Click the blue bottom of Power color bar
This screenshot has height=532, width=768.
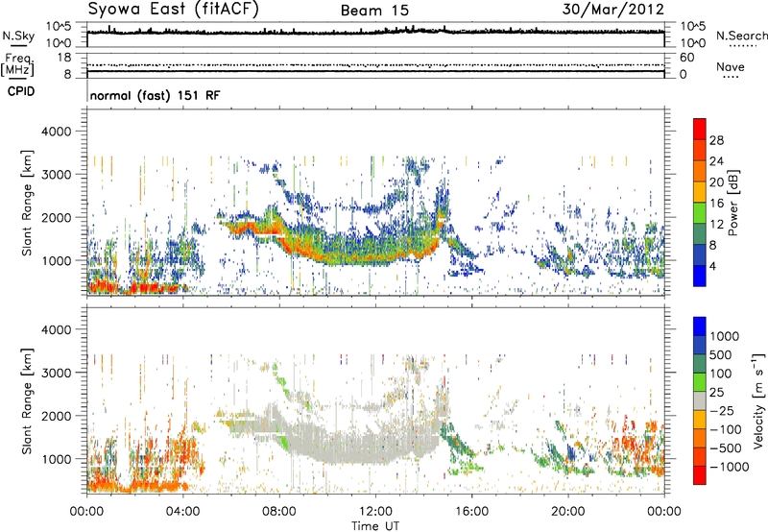700,276
